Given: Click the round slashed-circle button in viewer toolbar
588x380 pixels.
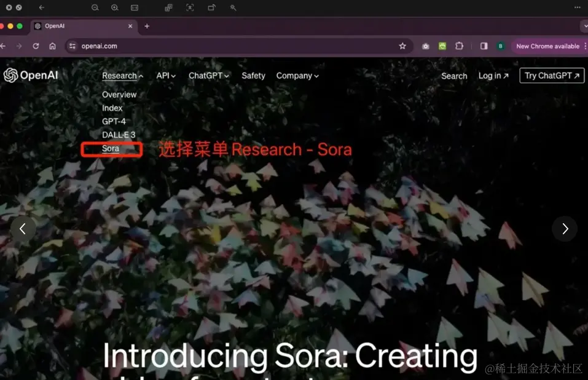Looking at the screenshot, I should tap(19, 7).
